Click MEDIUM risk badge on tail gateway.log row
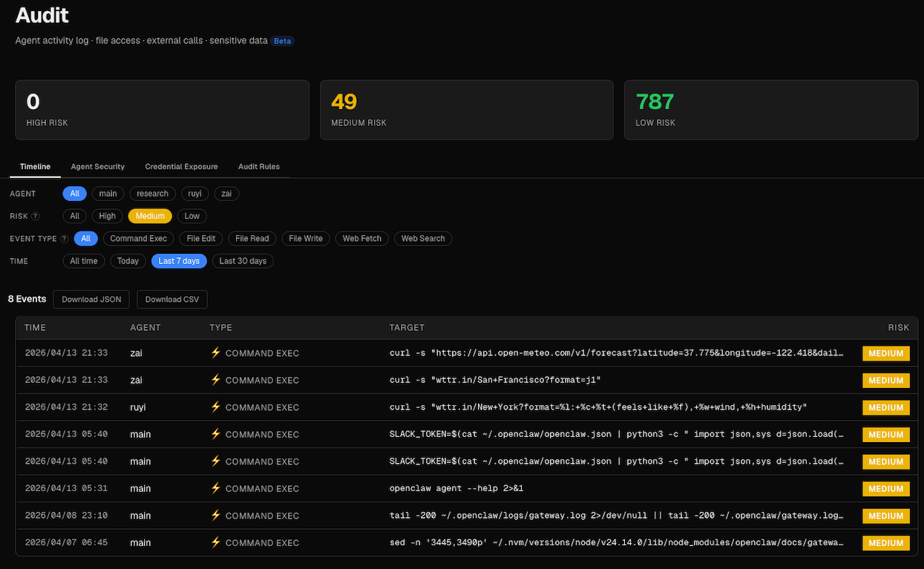This screenshot has width=924, height=569. (x=885, y=516)
